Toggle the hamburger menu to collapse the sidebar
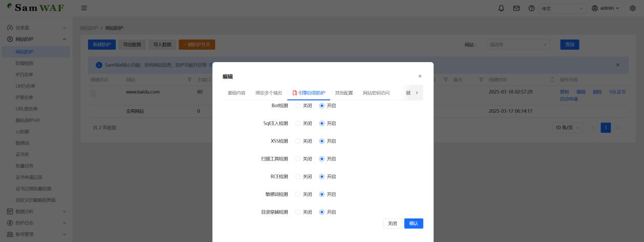 [x=84, y=8]
